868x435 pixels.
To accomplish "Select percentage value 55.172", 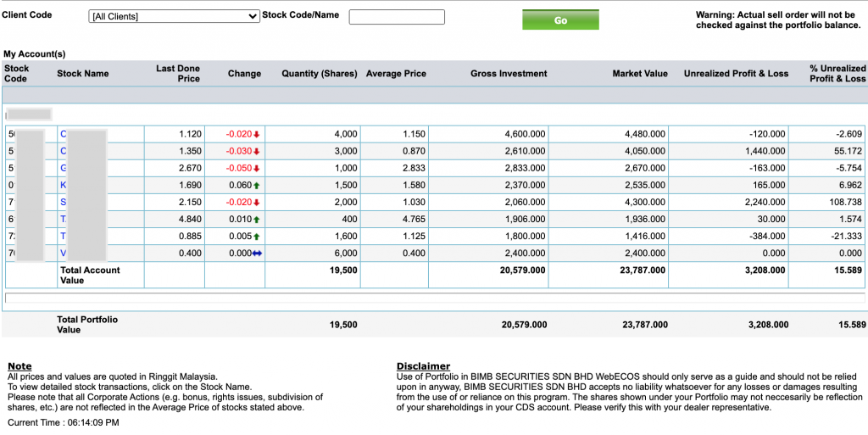I will (x=849, y=151).
